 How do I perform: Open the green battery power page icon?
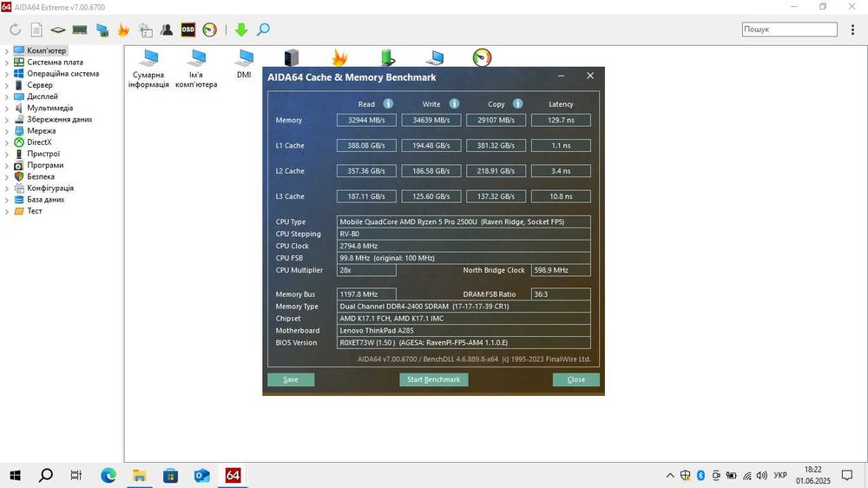point(387,57)
